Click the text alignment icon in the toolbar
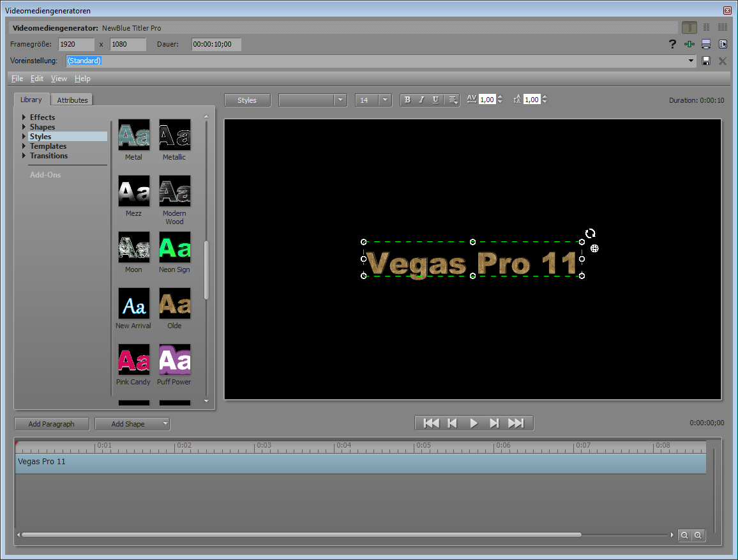 pos(453,100)
